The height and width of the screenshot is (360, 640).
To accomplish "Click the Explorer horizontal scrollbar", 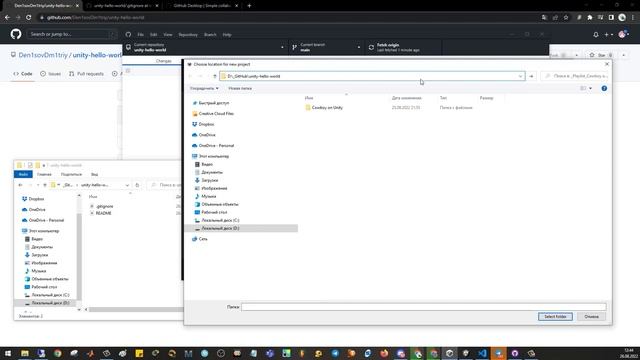I will [136, 310].
